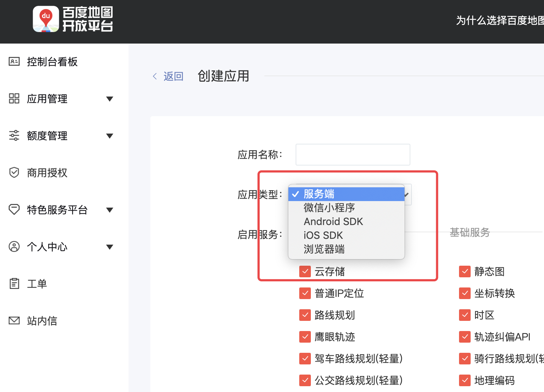Choose 浏览器端 application type
The image size is (544, 392).
pos(346,249)
